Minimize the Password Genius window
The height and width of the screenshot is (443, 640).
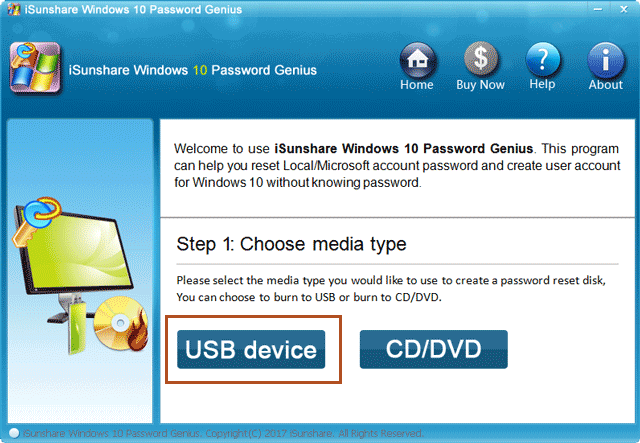tap(598, 9)
